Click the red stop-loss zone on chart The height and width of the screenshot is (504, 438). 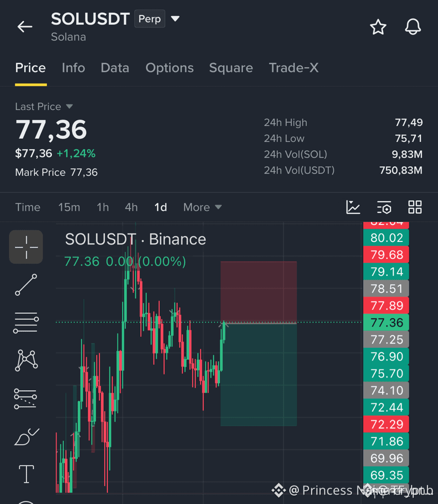(259, 292)
